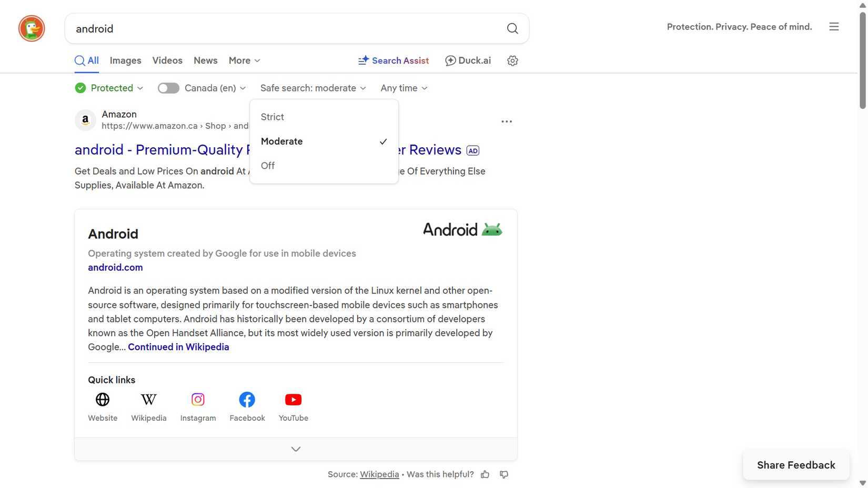
Task: Click the Search Assist sparkle icon
Action: (x=363, y=60)
